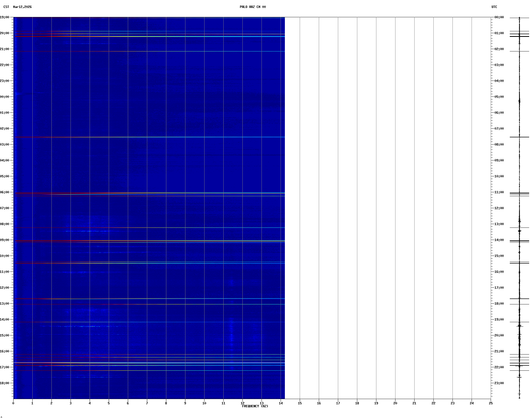
Task: Click the 5 Hz frequency axis label
Action: pos(109,403)
